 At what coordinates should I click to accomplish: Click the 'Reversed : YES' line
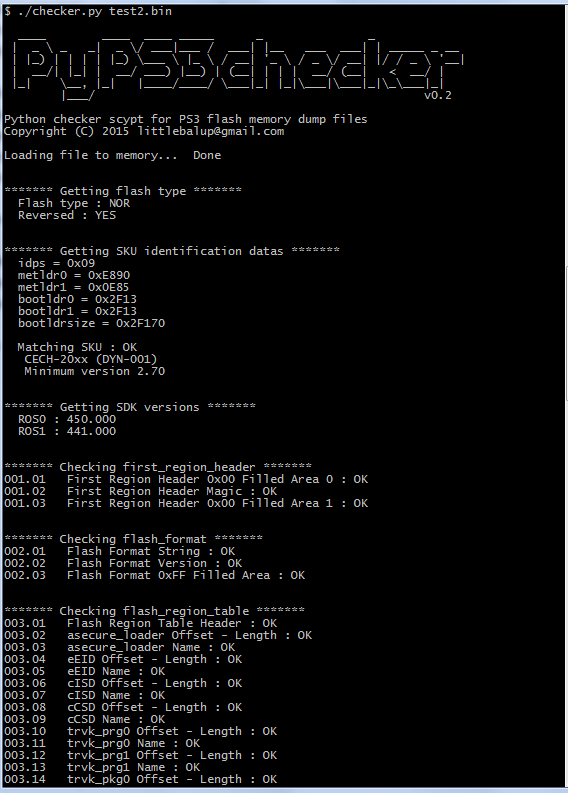click(x=67, y=215)
